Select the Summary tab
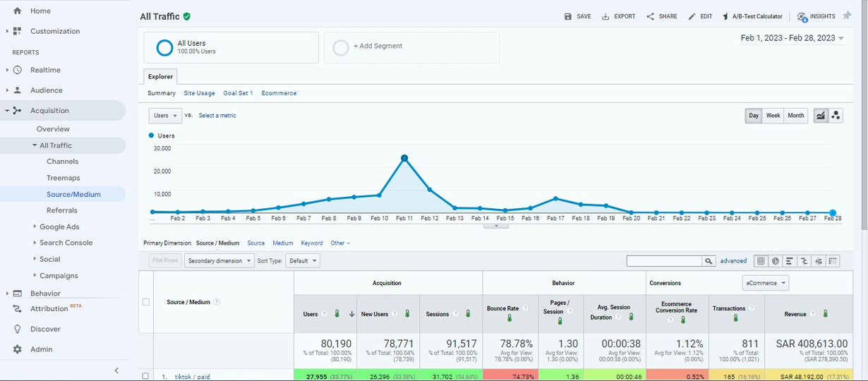Image resolution: width=868 pixels, height=381 pixels. coord(162,93)
